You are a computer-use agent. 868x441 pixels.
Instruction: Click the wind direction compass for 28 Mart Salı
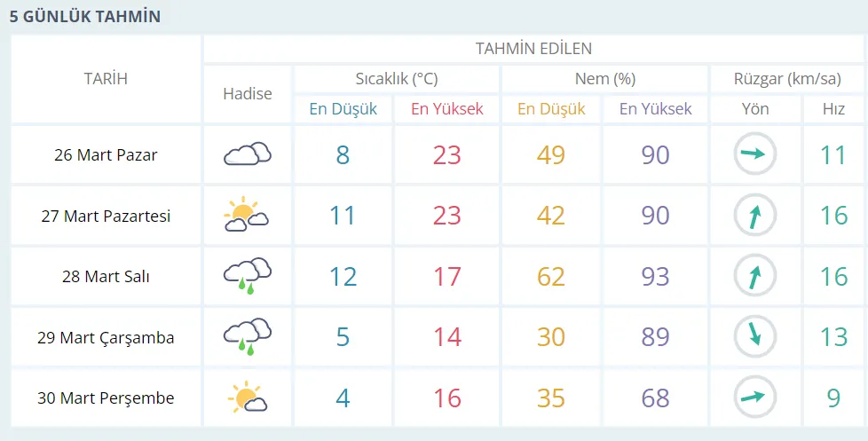click(x=754, y=276)
